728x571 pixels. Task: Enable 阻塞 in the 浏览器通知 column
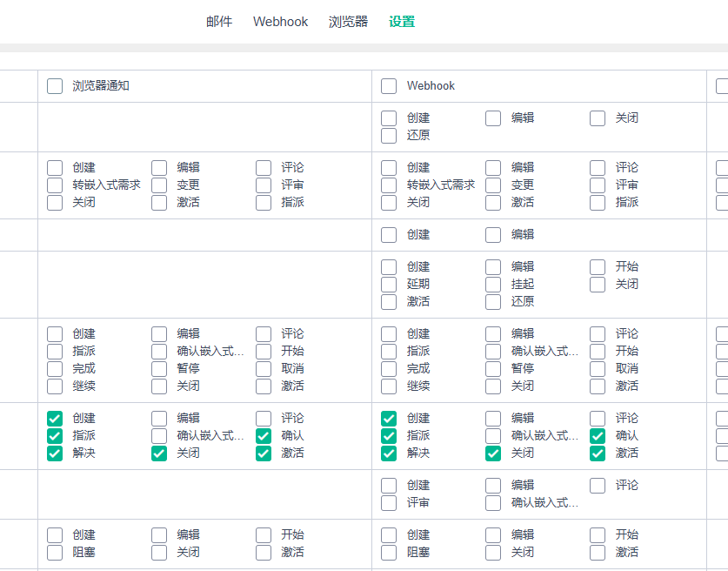pos(56,553)
